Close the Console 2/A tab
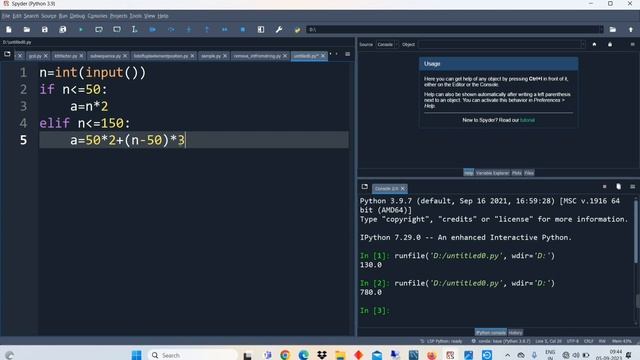 coord(402,189)
